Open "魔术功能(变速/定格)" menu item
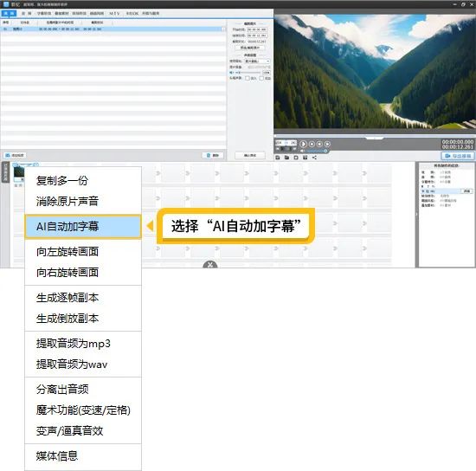The image size is (476, 471). point(83,410)
